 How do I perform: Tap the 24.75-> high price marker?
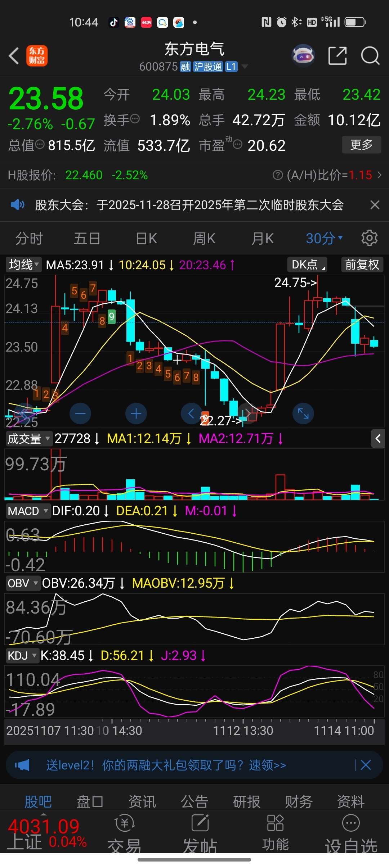tap(295, 282)
